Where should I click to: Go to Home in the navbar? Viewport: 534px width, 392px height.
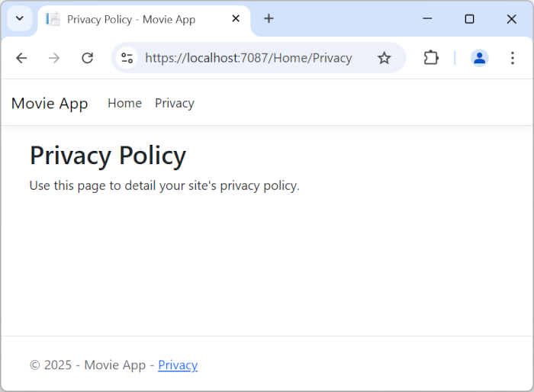click(124, 103)
